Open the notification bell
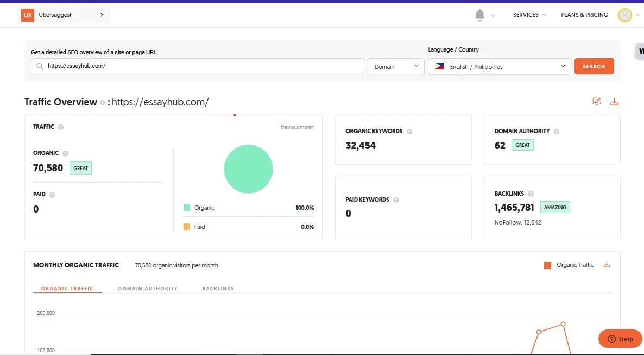This screenshot has height=355, width=644. pos(479,15)
